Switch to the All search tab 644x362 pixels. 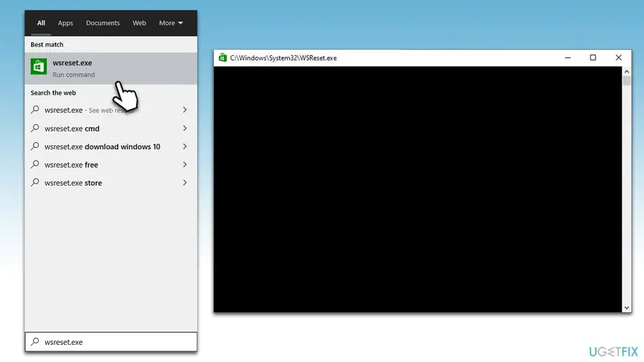(41, 23)
